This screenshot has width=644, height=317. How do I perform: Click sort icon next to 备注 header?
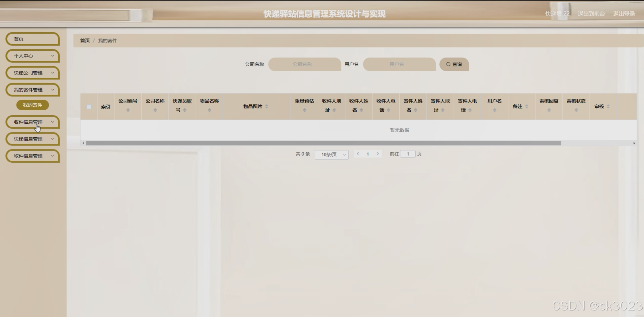tap(527, 107)
